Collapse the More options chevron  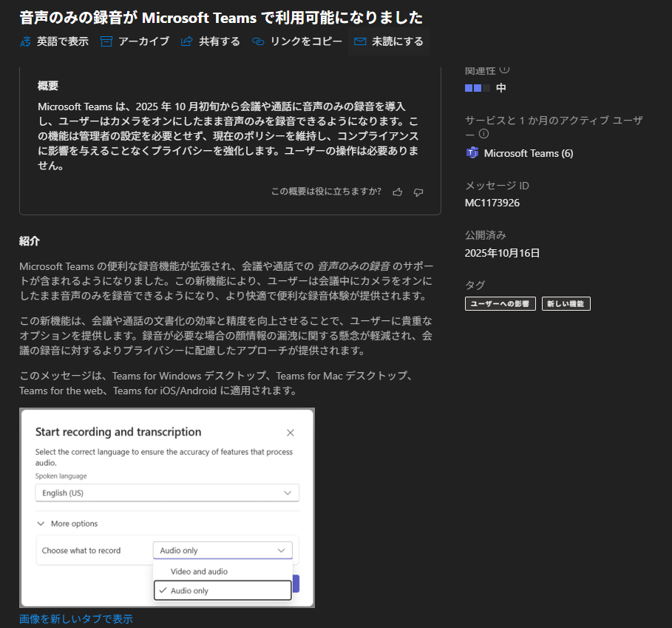41,524
